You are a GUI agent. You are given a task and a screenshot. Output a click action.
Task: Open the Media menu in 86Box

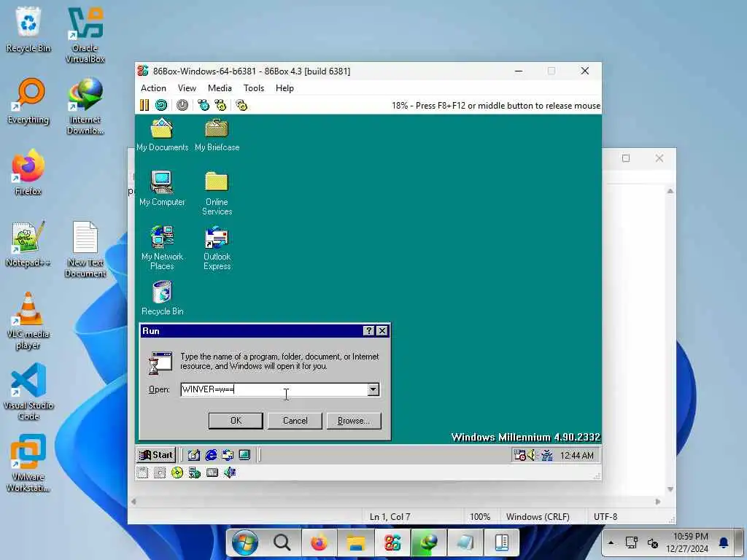coord(220,88)
